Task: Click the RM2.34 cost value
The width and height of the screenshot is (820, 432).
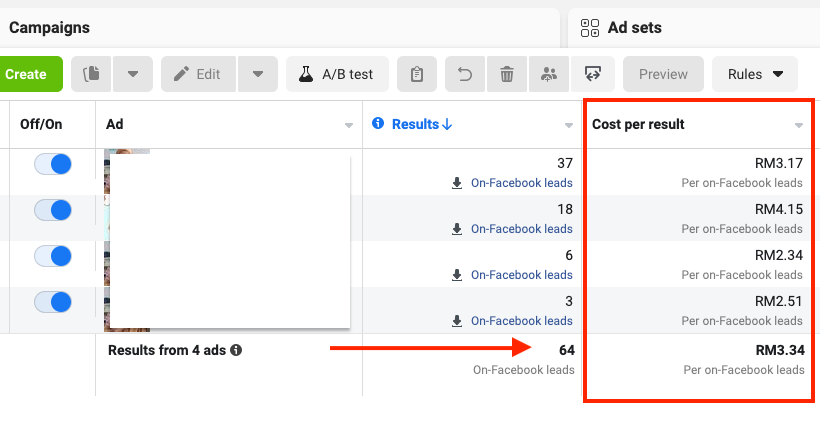Action: [778, 255]
